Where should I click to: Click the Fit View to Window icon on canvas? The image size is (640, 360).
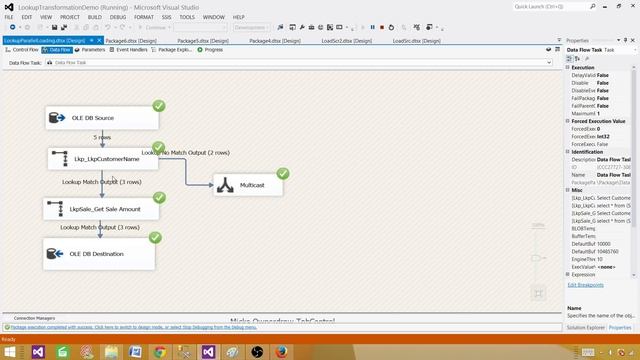[538, 293]
